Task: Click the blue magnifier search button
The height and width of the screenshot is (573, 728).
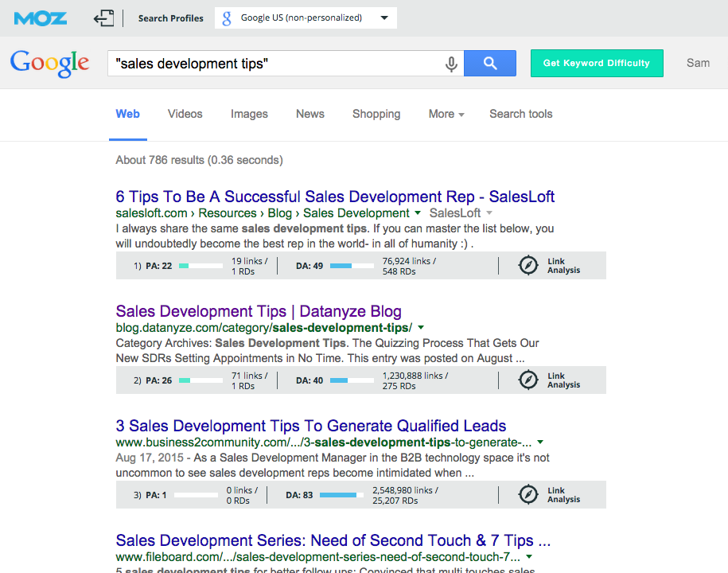Action: tap(490, 63)
